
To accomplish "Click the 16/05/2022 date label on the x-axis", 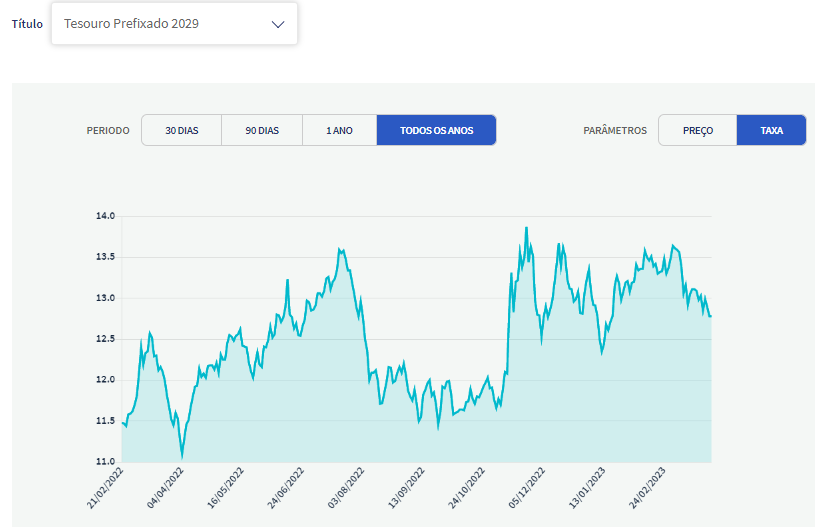I will [226, 488].
